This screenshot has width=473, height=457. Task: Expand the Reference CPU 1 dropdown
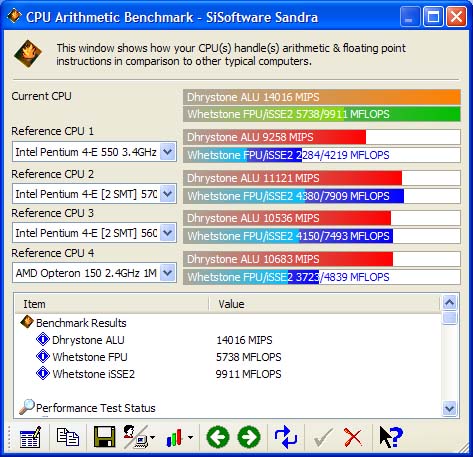point(168,152)
